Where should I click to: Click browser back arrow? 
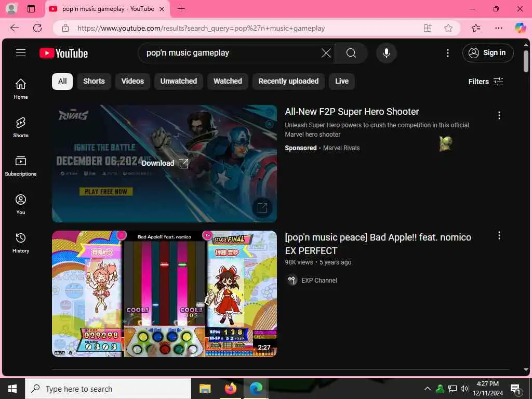click(15, 28)
